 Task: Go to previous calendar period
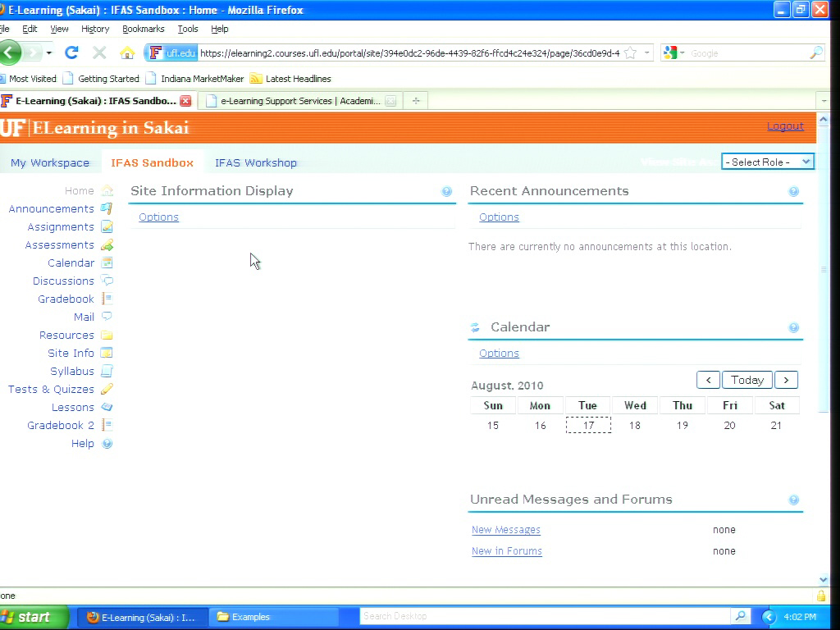[708, 380]
